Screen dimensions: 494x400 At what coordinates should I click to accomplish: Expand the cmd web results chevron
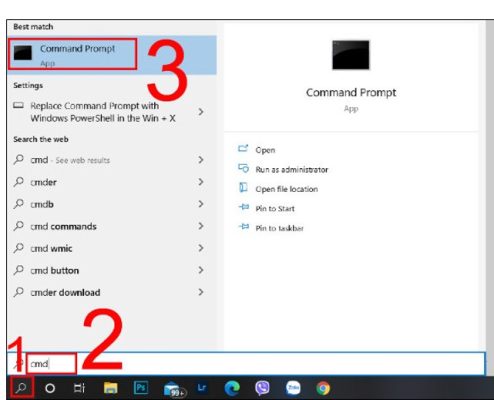click(x=201, y=160)
